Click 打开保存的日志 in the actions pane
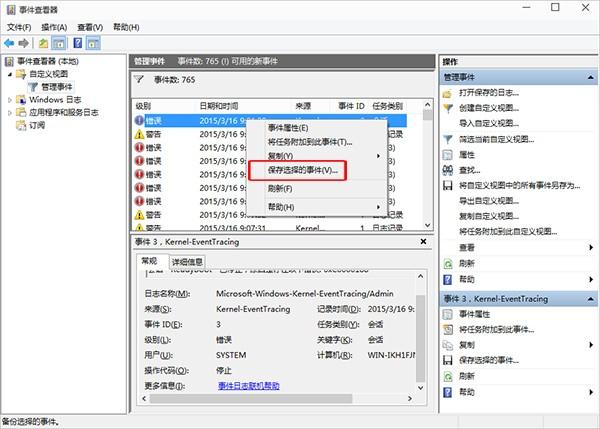 pos(491,93)
